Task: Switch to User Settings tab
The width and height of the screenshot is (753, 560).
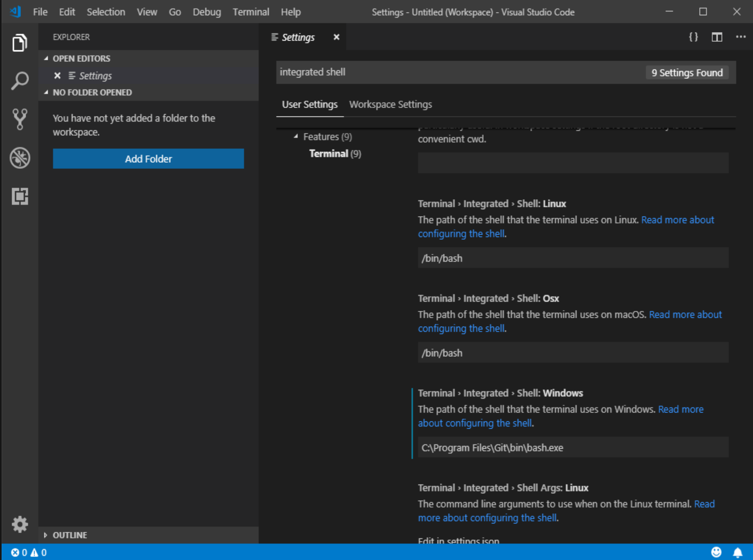Action: (x=310, y=104)
